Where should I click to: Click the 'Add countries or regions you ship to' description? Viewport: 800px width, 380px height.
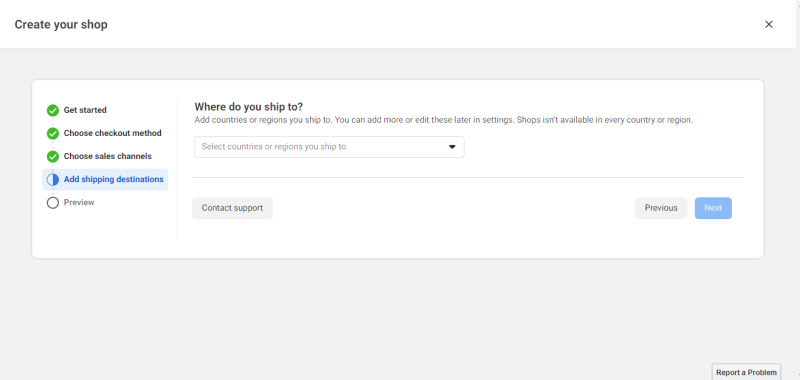tap(443, 121)
